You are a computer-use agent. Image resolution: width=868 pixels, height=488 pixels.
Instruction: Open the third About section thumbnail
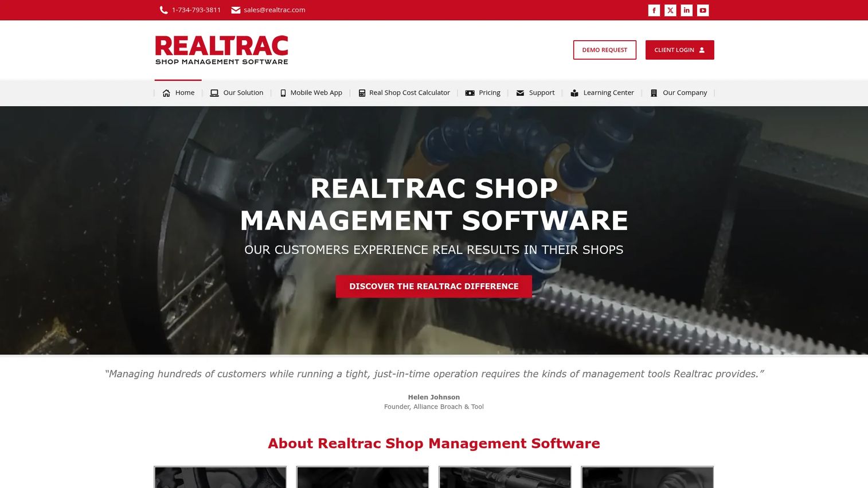[505, 477]
